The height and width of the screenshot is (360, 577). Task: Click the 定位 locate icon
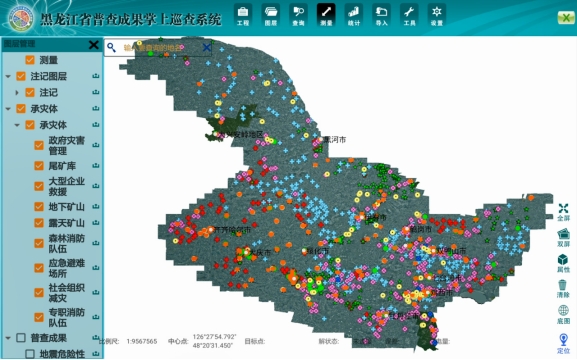click(x=563, y=343)
